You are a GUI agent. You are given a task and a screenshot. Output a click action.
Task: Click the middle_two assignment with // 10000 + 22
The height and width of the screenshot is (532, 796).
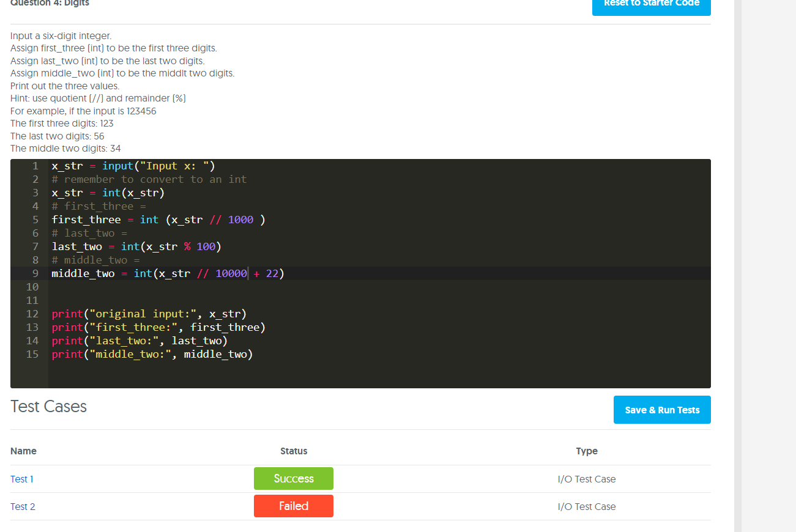pyautogui.click(x=168, y=273)
